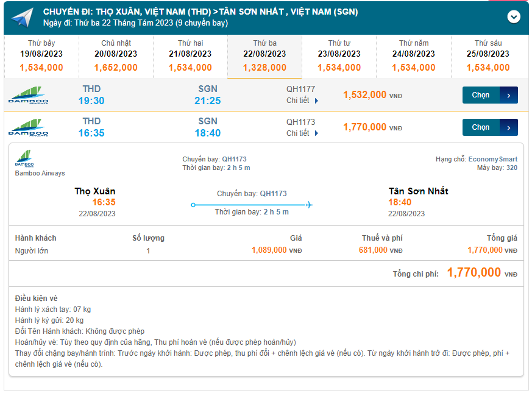Click small Bamboo Airways logo in details
532x396 pixels.
24,160
